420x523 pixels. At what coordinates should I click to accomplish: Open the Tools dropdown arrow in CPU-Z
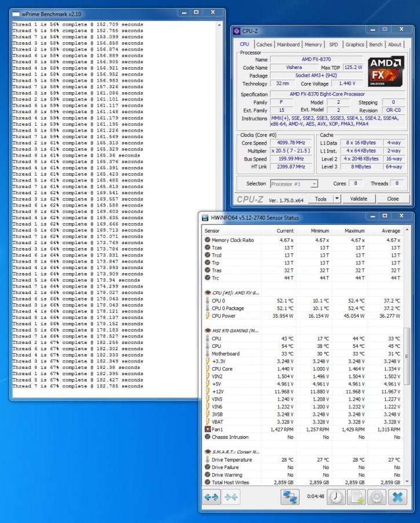337,198
